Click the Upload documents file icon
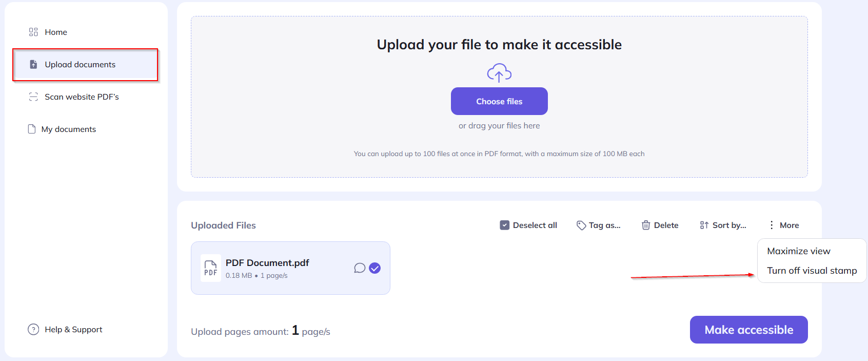 coord(33,64)
